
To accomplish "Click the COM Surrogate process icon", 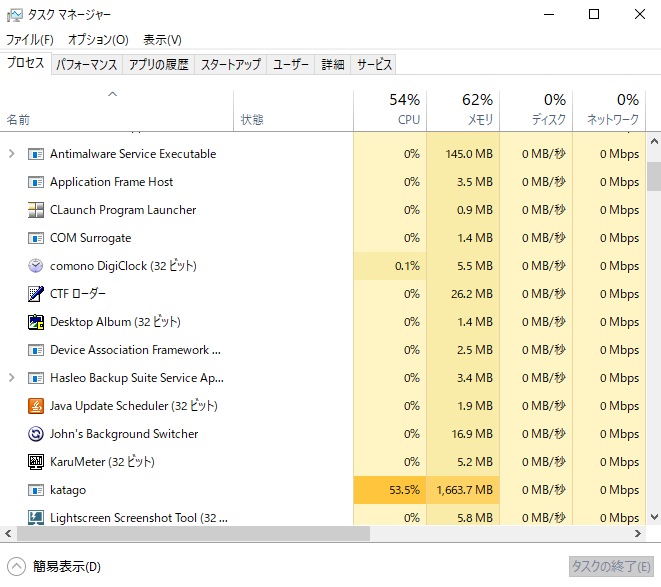I will click(36, 238).
